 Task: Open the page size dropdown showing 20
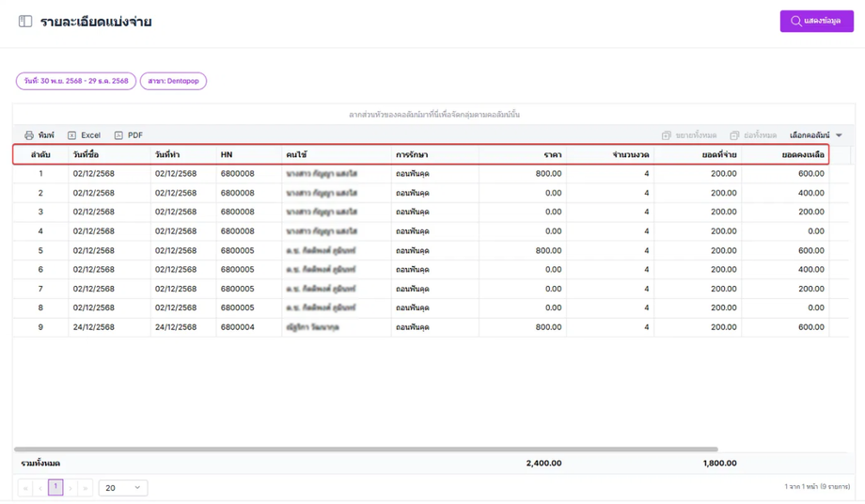click(122, 488)
